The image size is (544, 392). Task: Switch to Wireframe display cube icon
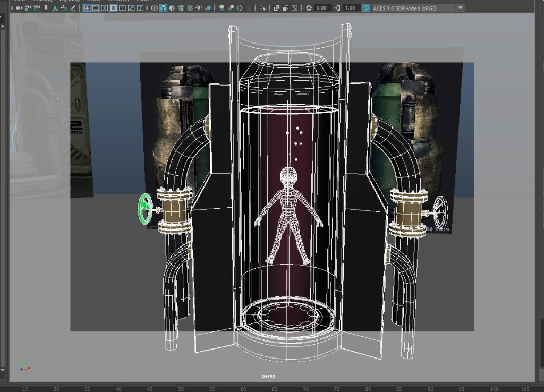[155, 8]
